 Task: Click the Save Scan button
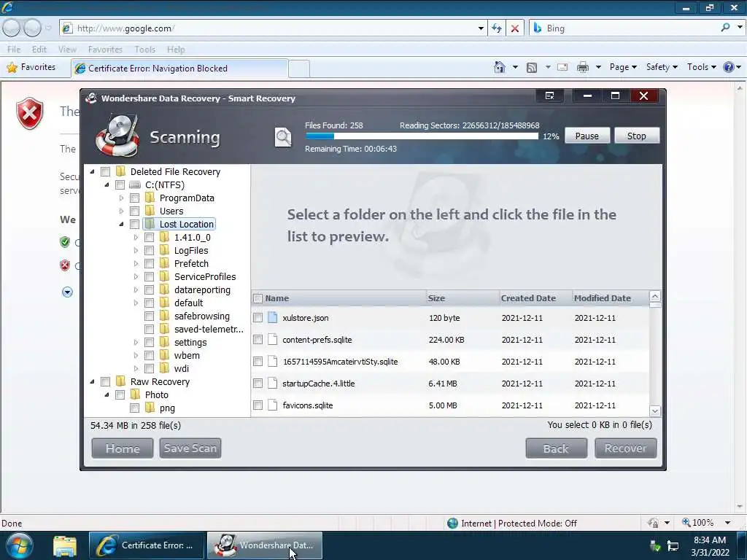click(190, 448)
